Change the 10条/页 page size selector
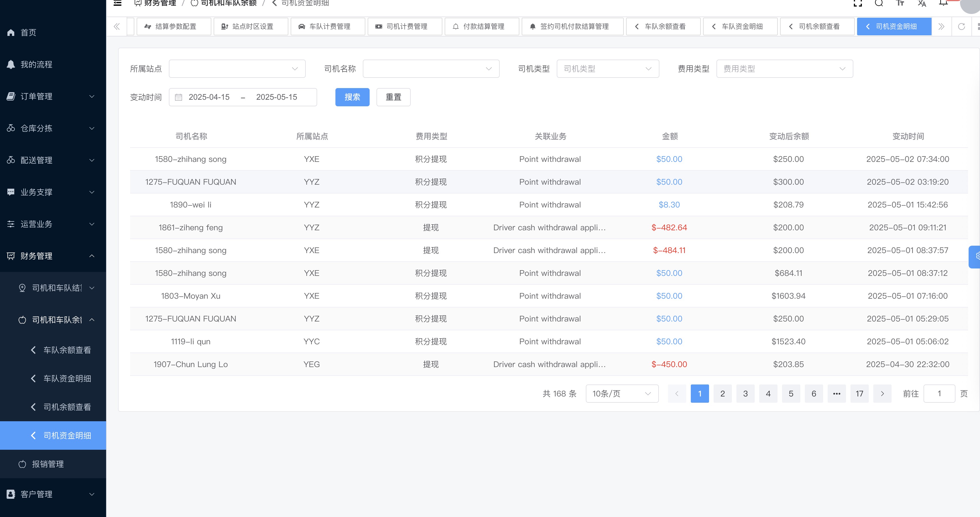The width and height of the screenshot is (980, 517). (622, 394)
